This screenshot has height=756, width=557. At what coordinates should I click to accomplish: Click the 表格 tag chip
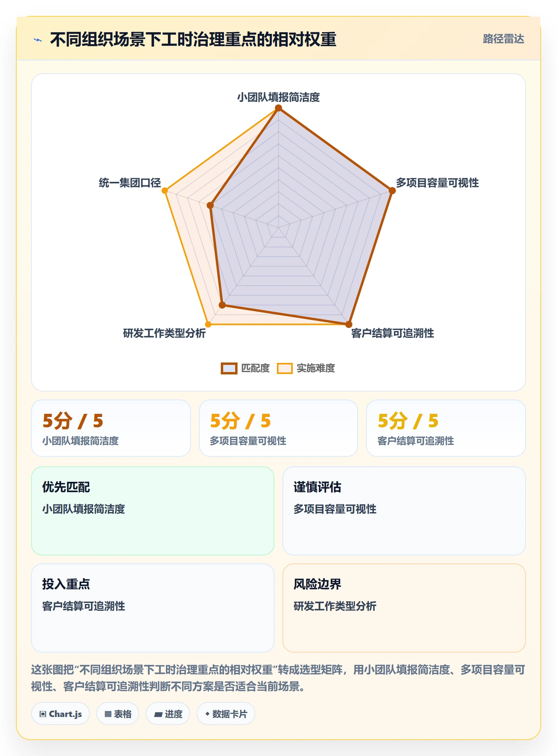118,714
